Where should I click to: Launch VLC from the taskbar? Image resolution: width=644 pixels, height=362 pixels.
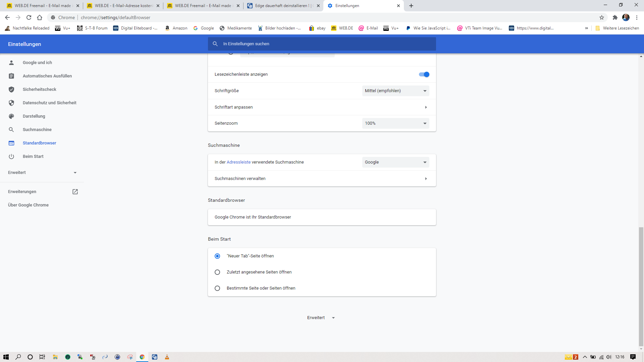(x=167, y=357)
